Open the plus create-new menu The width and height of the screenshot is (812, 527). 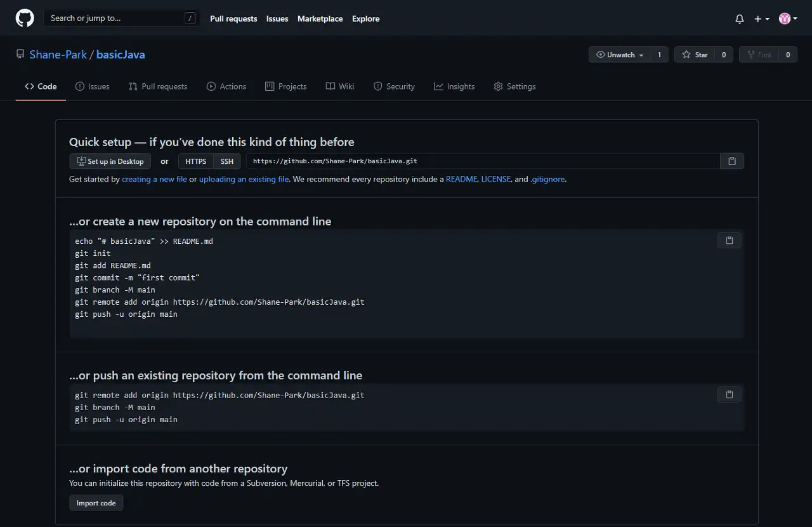coord(762,19)
